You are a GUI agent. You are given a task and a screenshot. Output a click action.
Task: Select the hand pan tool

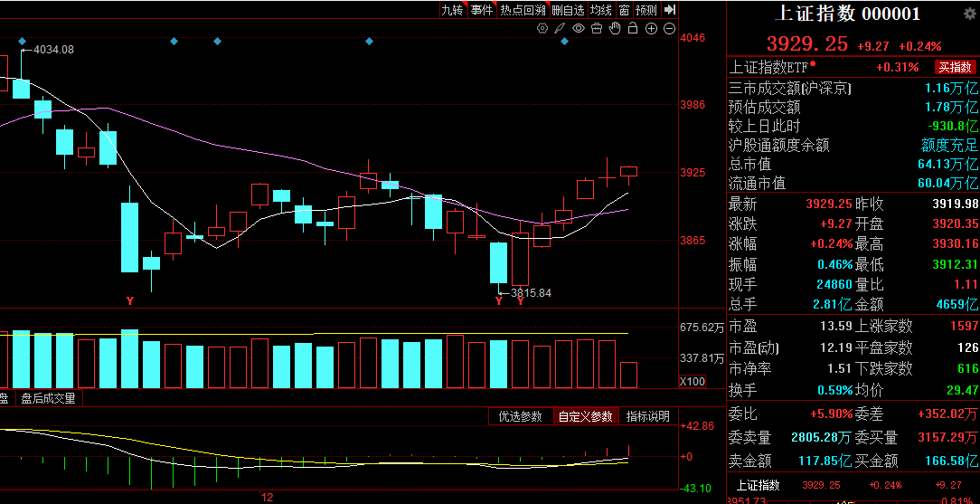(x=615, y=29)
